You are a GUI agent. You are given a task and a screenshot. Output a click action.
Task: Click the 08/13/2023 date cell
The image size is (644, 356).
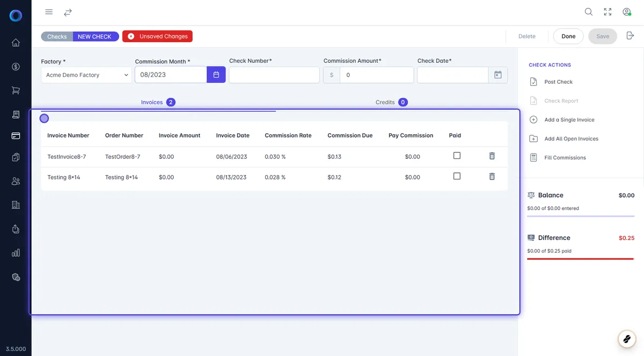coord(231,177)
